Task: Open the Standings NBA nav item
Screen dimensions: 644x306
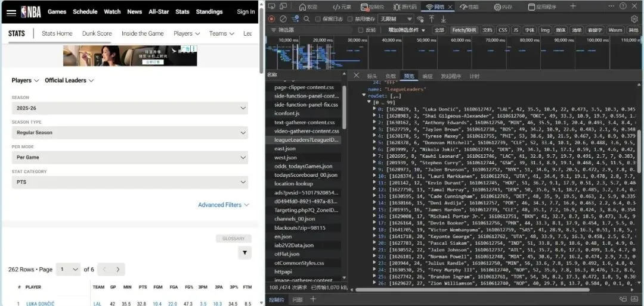Action: tap(209, 11)
